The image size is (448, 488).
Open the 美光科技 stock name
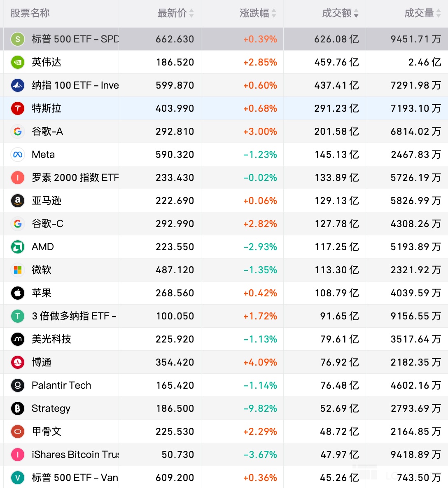click(51, 339)
